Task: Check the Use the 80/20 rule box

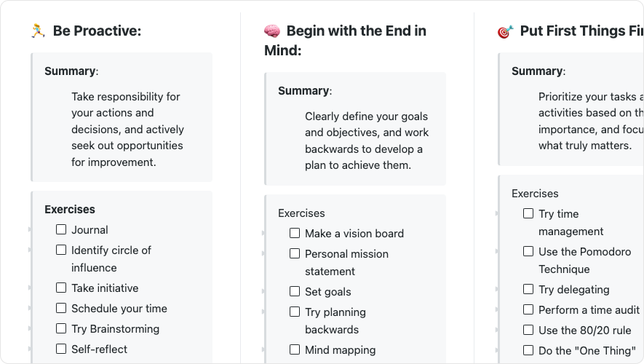Action: click(x=528, y=330)
